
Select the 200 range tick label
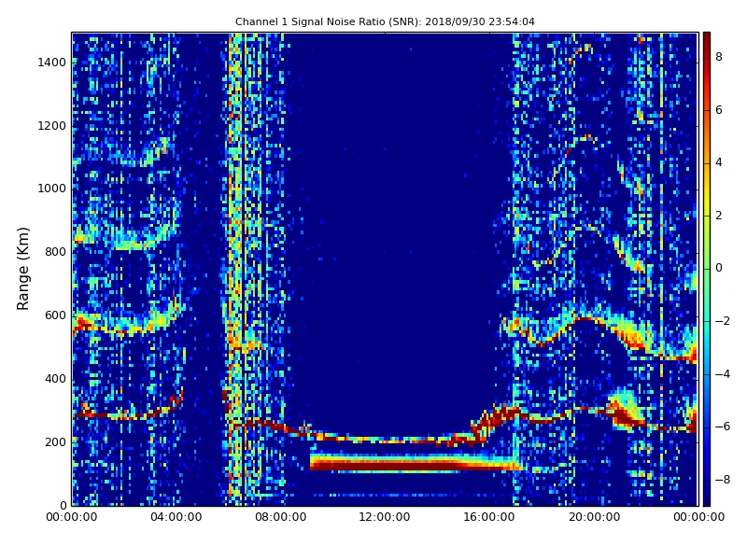click(55, 441)
